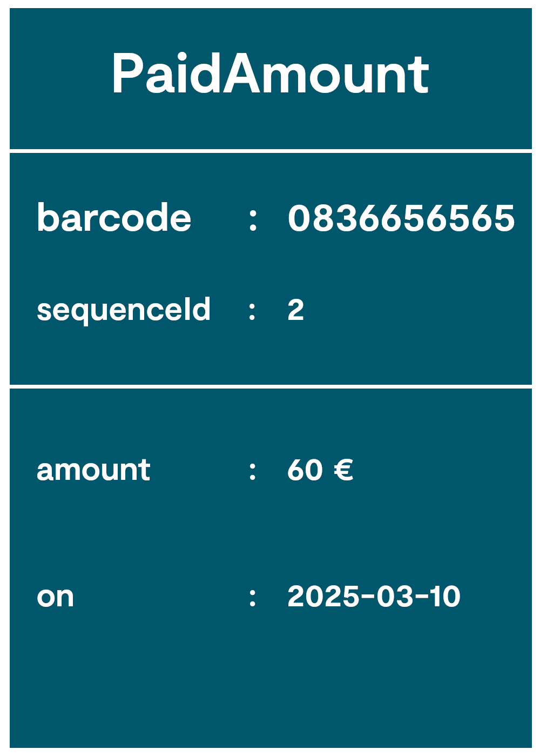
Task: Click the date value 2025-03-10
Action: pos(374,597)
